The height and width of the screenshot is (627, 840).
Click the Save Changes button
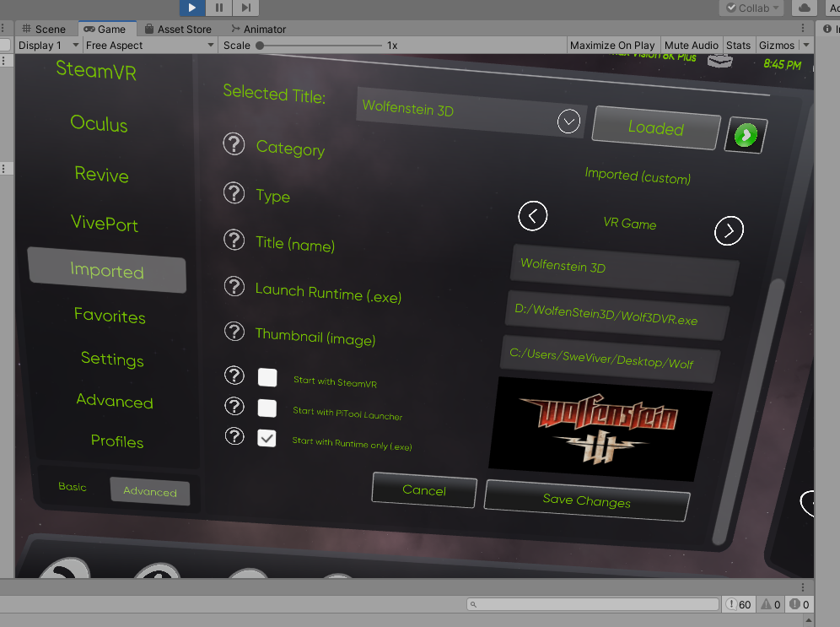[587, 500]
